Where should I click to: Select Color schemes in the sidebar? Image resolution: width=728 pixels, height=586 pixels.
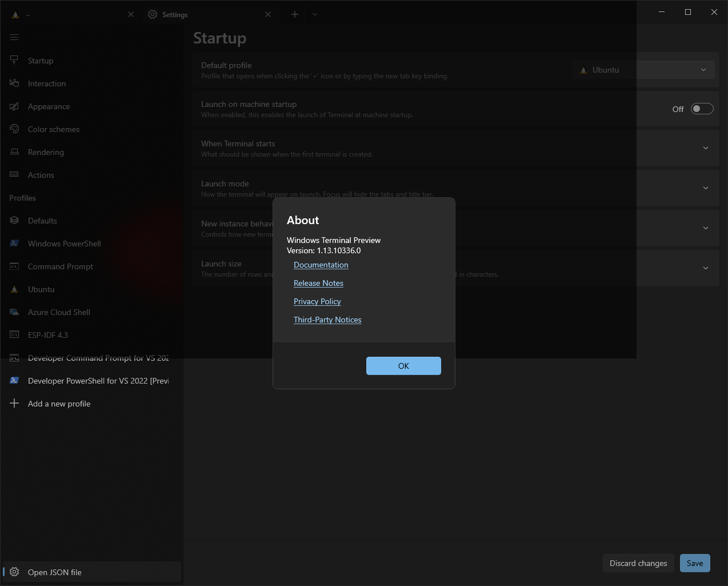(x=91, y=129)
